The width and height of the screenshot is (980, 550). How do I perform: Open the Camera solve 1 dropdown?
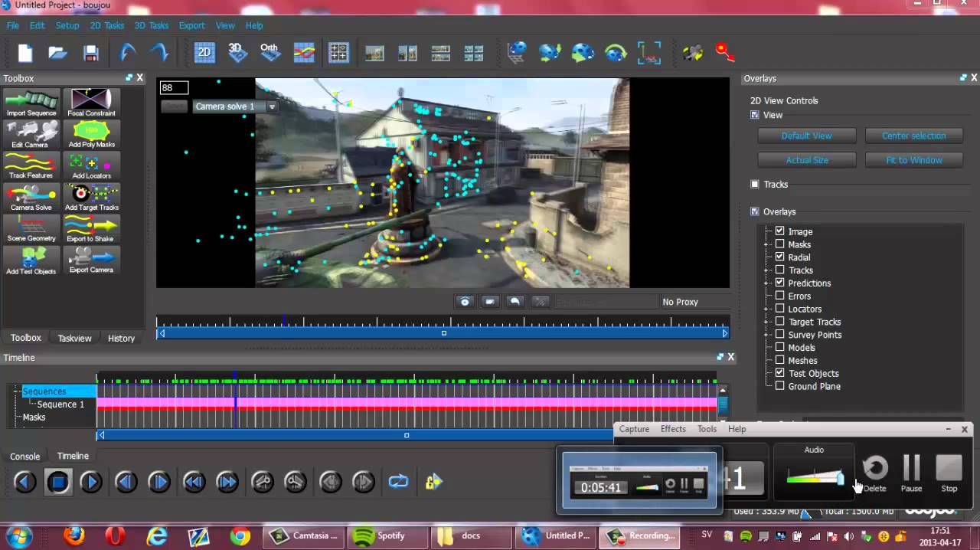click(x=272, y=106)
